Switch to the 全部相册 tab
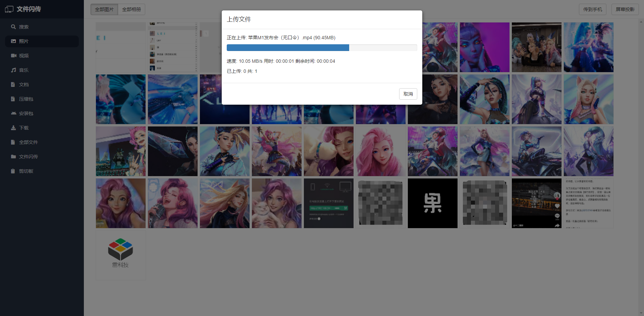 pyautogui.click(x=131, y=9)
